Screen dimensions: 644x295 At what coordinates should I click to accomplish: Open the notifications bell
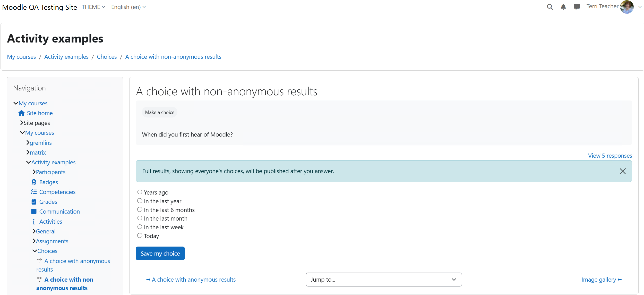click(x=563, y=7)
